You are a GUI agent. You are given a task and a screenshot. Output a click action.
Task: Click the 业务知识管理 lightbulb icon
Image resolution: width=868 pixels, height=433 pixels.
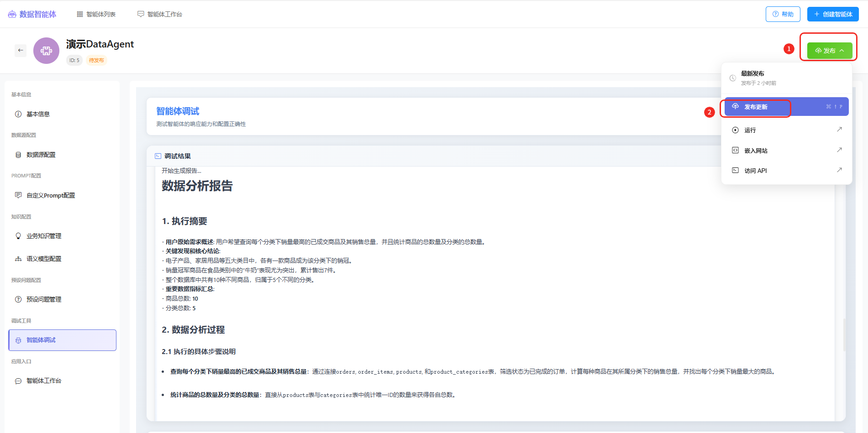[18, 235]
